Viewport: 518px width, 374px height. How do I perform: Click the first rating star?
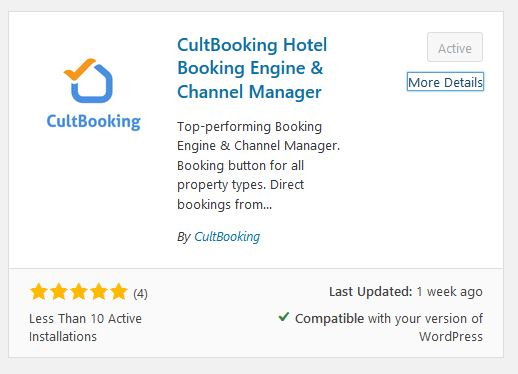click(38, 292)
